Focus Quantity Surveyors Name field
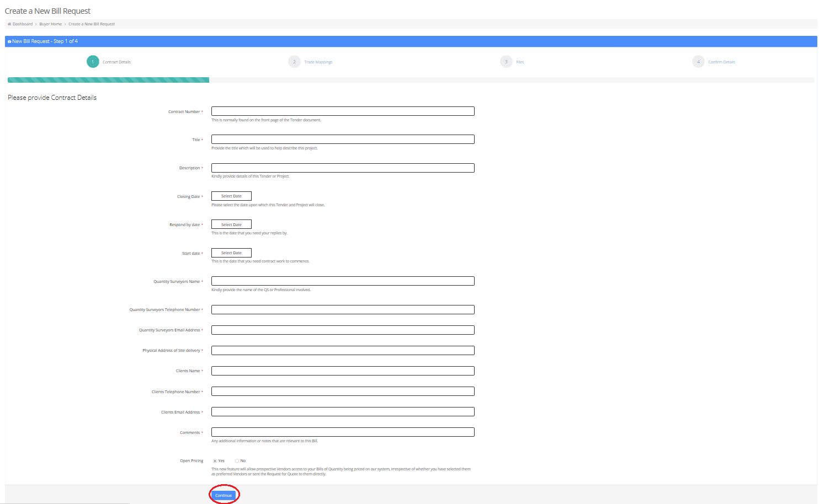This screenshot has height=504, width=819. click(343, 281)
